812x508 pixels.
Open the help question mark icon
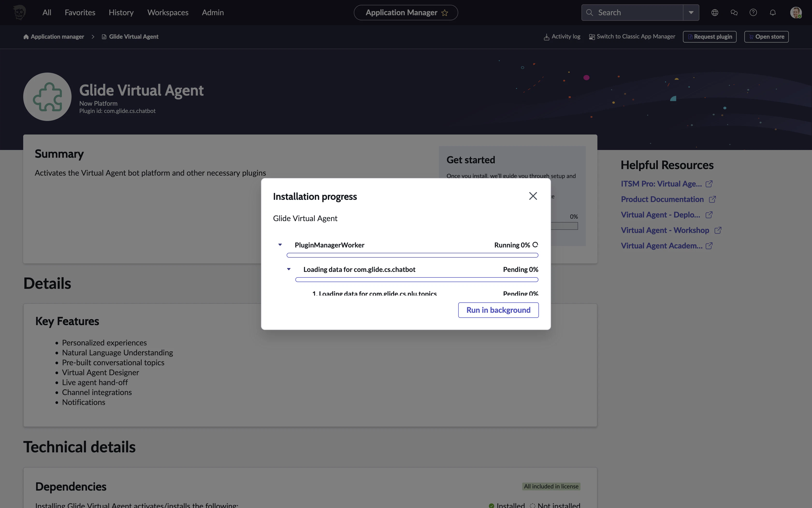tap(753, 13)
